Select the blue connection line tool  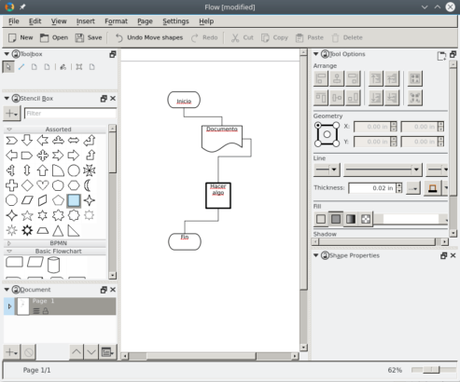pyautogui.click(x=22, y=67)
